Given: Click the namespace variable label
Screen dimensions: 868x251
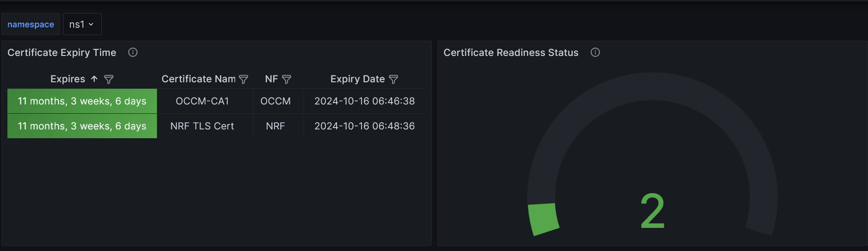Looking at the screenshot, I should tap(31, 24).
